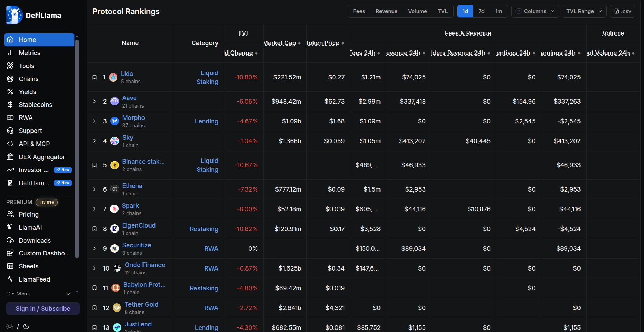This screenshot has height=332, width=644.
Task: Switch to the Fees tab
Action: click(359, 11)
